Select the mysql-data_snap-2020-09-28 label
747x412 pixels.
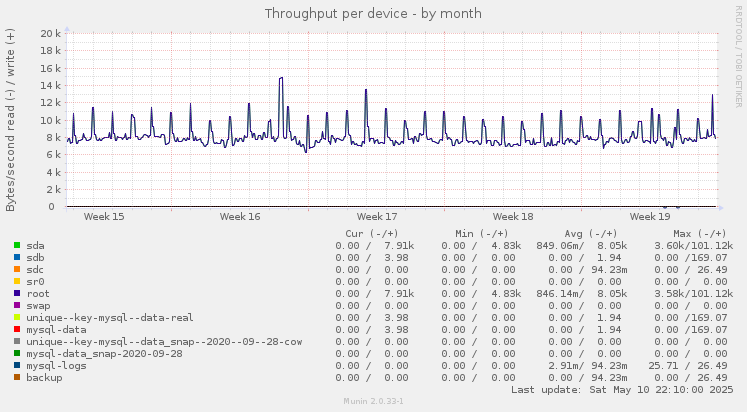[x=104, y=354]
